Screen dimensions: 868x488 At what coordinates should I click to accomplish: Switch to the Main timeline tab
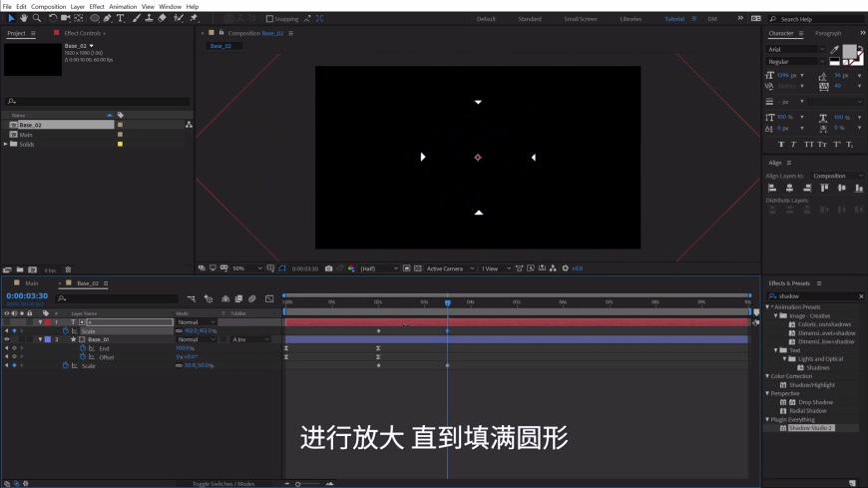pos(32,283)
